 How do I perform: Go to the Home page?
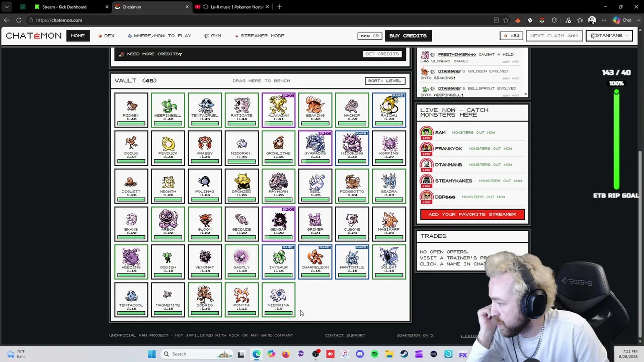click(77, 36)
